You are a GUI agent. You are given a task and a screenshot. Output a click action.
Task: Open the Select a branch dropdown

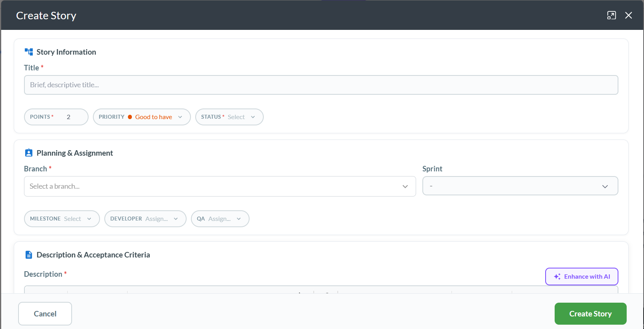tap(220, 186)
